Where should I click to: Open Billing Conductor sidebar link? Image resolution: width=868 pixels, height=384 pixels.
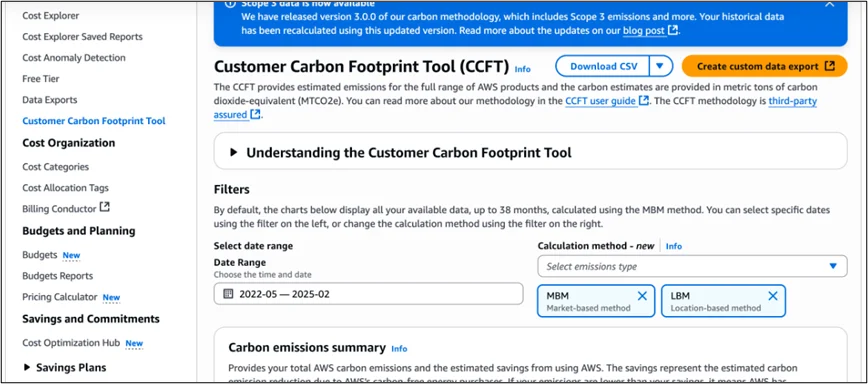(59, 209)
